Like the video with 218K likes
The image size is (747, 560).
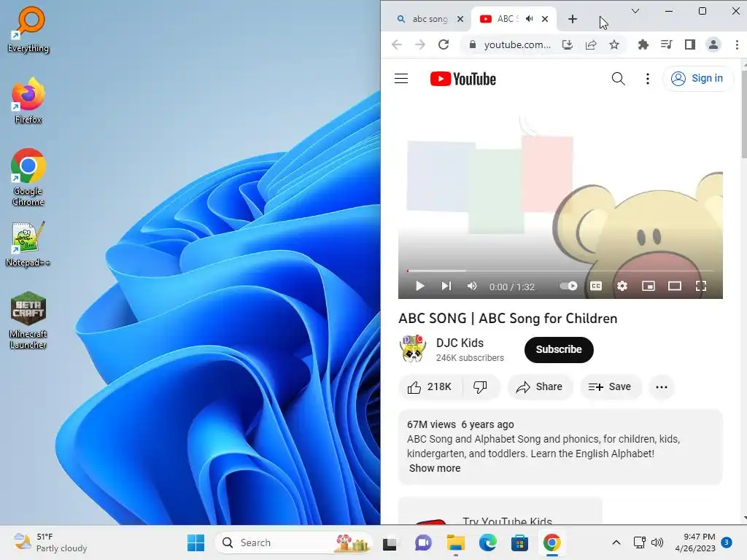click(x=430, y=387)
